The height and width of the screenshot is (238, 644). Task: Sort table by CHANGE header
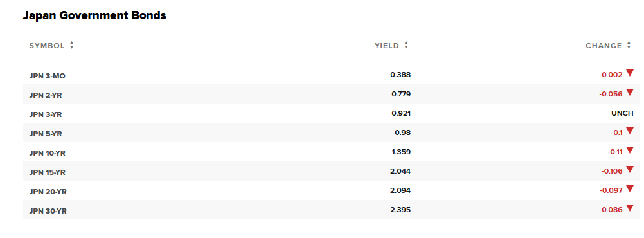[604, 46]
